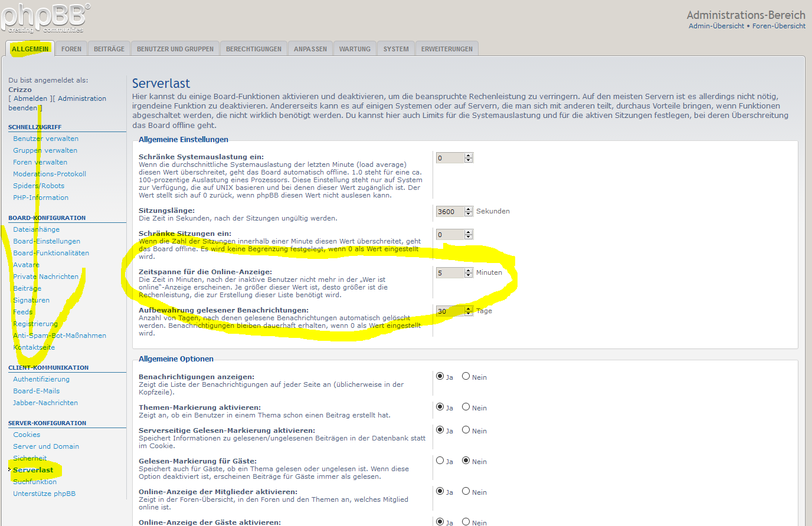Viewport: 812px width, 526px height.
Task: Click the phpBB logo
Action: [x=45, y=18]
